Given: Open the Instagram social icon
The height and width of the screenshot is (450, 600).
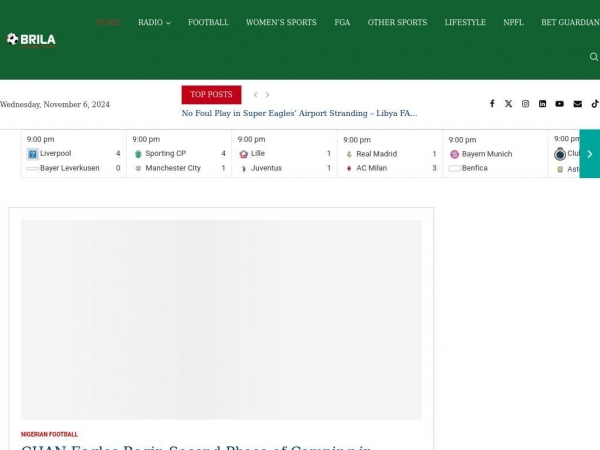Looking at the screenshot, I should point(525,104).
